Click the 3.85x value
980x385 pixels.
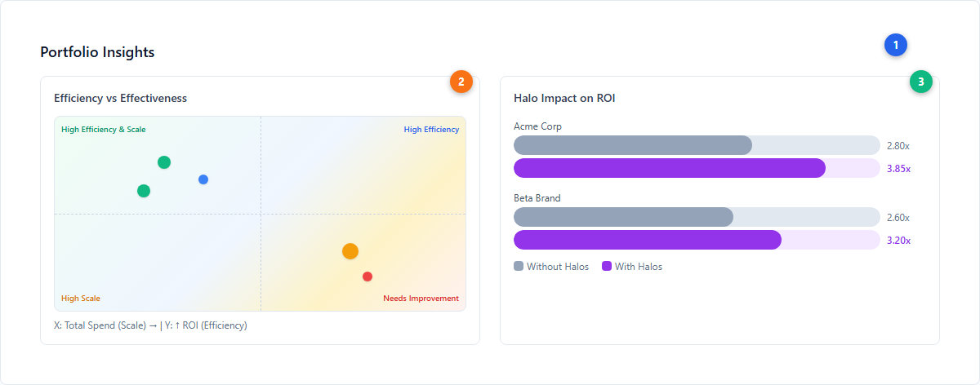[898, 169]
